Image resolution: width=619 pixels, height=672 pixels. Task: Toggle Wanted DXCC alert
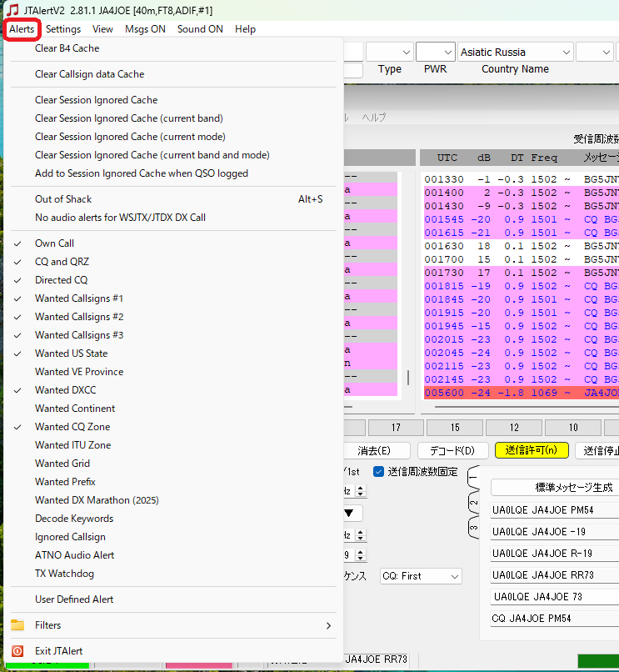pyautogui.click(x=173, y=390)
